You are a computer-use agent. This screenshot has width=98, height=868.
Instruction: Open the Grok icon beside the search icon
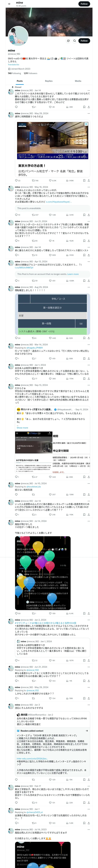point(68,41)
